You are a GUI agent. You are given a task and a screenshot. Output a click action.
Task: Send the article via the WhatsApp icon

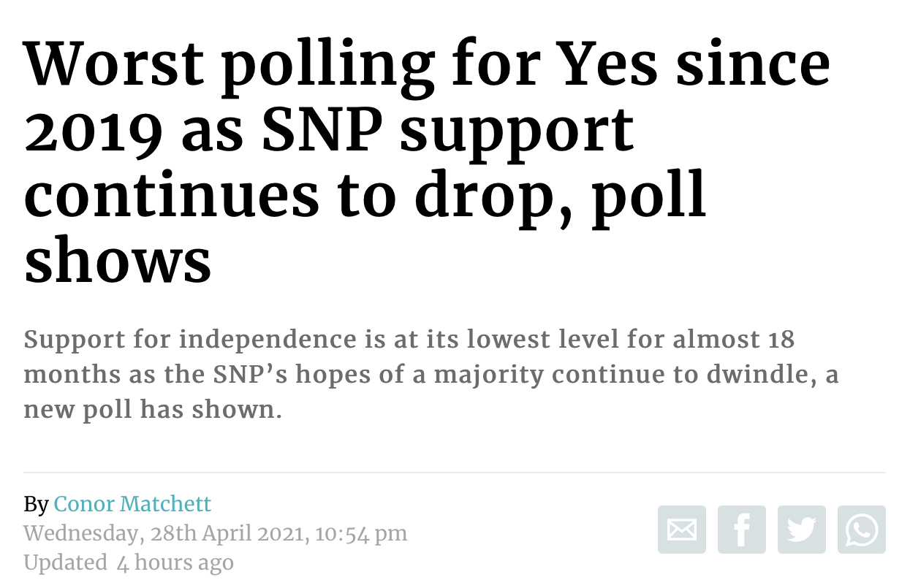coord(862,530)
